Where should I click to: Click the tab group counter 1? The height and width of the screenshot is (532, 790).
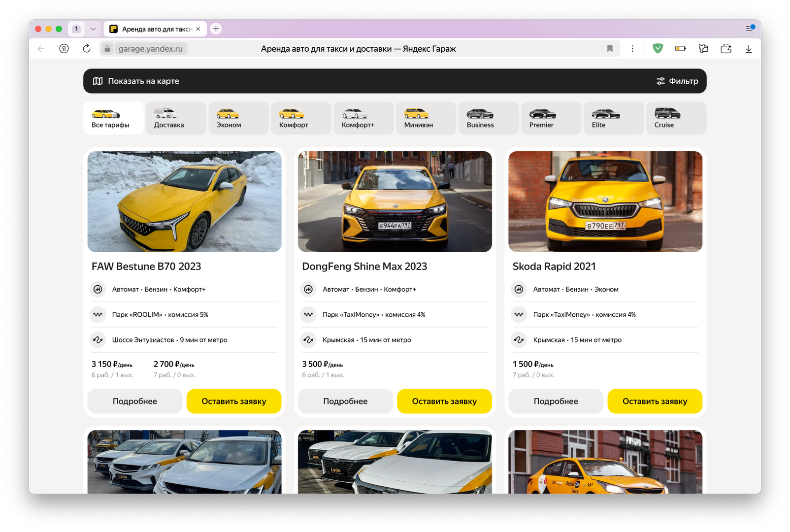76,29
